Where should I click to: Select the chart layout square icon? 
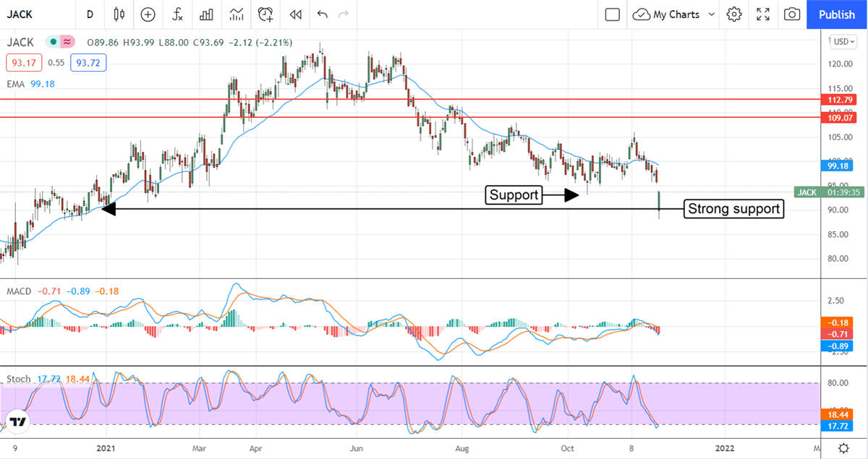(613, 14)
